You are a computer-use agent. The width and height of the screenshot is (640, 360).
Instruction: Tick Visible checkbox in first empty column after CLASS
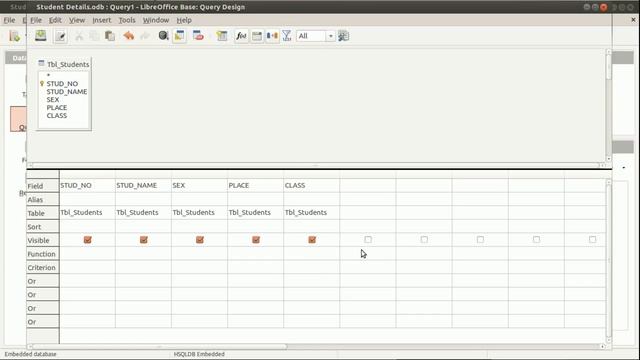tap(368, 240)
